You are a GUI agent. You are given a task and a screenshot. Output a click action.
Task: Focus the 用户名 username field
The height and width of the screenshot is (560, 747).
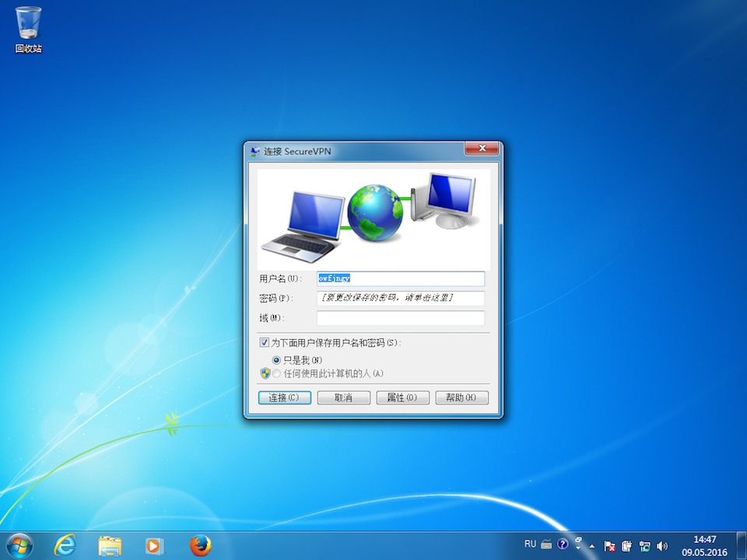point(401,278)
